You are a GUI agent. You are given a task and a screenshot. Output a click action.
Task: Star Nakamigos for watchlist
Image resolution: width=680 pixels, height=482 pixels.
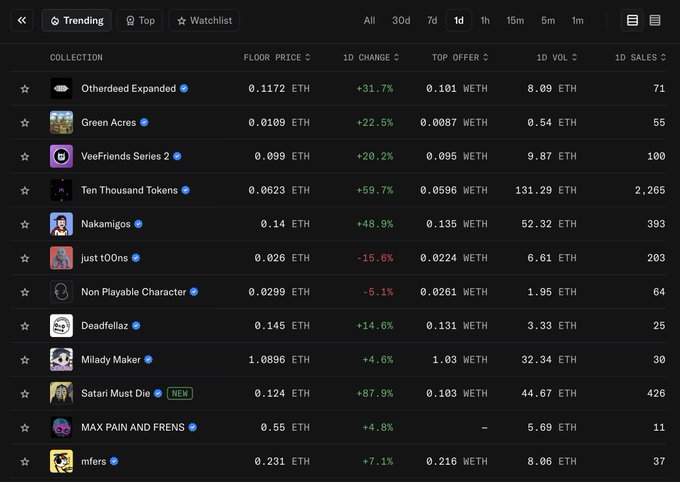(25, 224)
